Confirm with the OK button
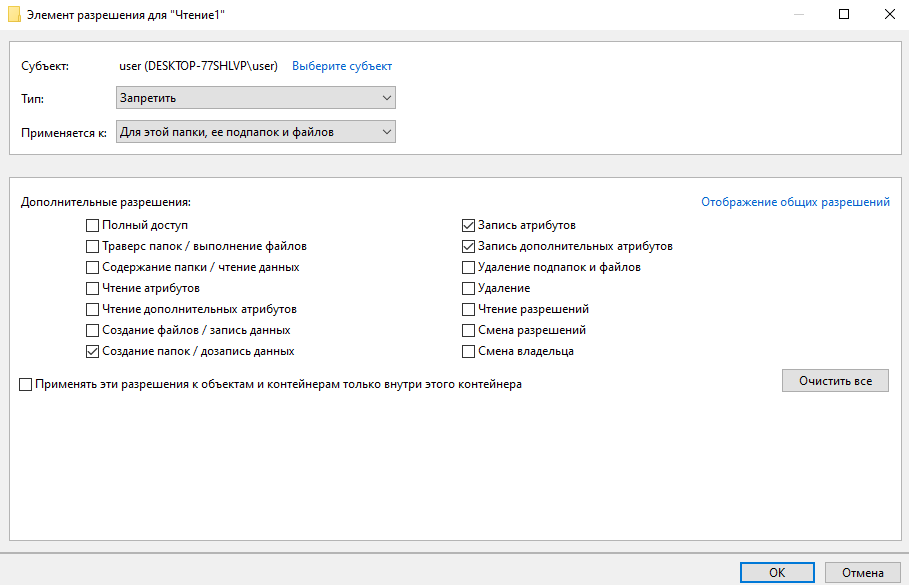 click(x=777, y=573)
